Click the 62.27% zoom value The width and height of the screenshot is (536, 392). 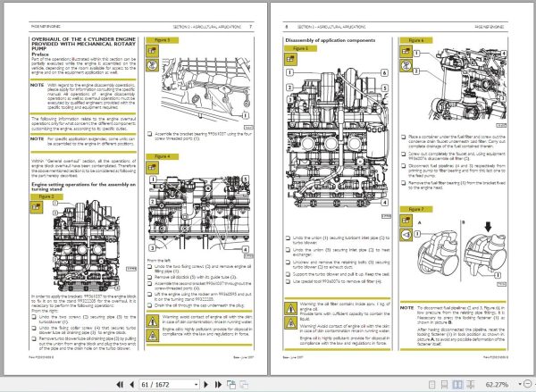pyautogui.click(x=497, y=385)
